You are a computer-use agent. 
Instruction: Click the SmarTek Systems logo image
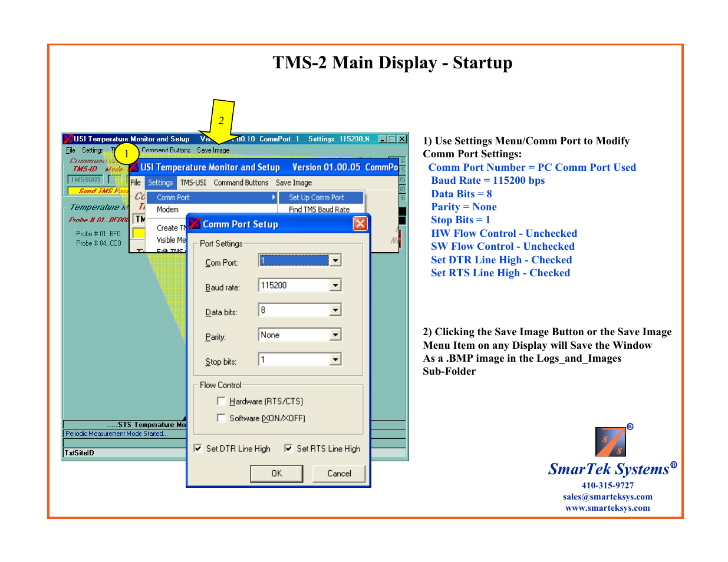pos(610,442)
